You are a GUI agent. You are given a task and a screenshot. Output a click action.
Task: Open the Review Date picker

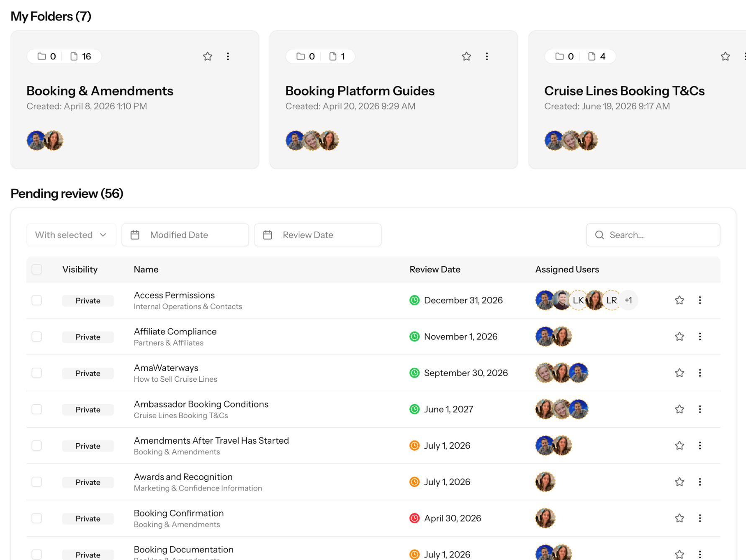318,235
